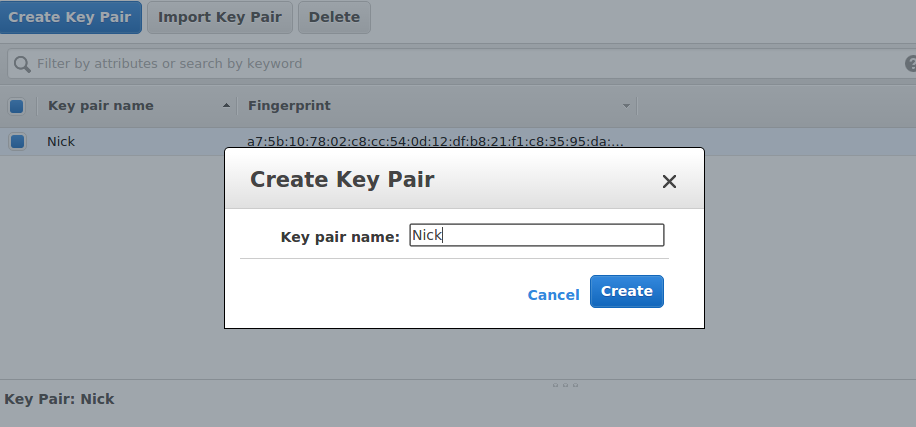Click the Cancel link
This screenshot has height=427, width=916.
click(553, 295)
